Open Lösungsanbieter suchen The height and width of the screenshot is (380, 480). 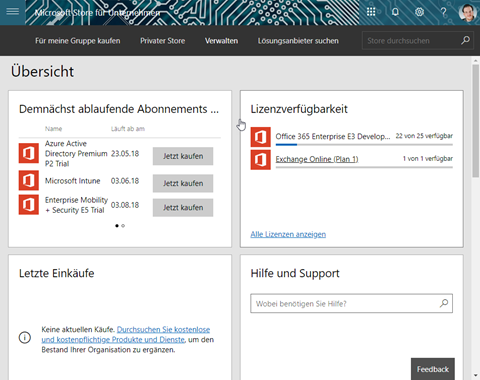pos(298,41)
